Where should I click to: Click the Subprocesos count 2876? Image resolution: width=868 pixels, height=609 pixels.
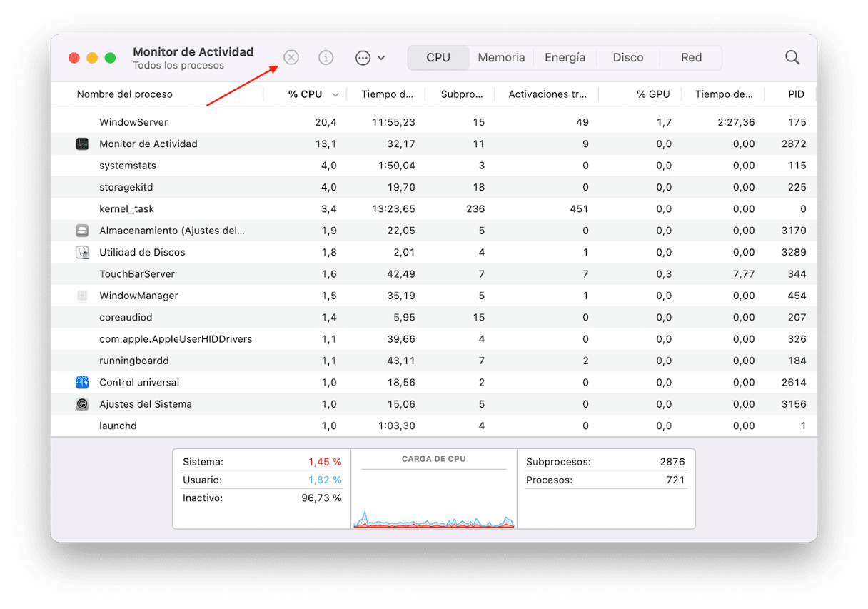(x=672, y=462)
